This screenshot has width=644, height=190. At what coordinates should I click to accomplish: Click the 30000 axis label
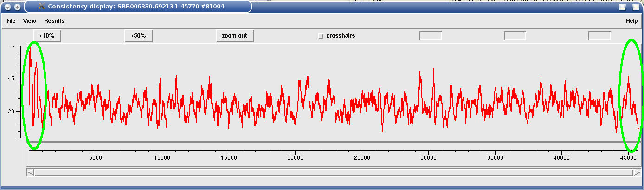pyautogui.click(x=428, y=158)
